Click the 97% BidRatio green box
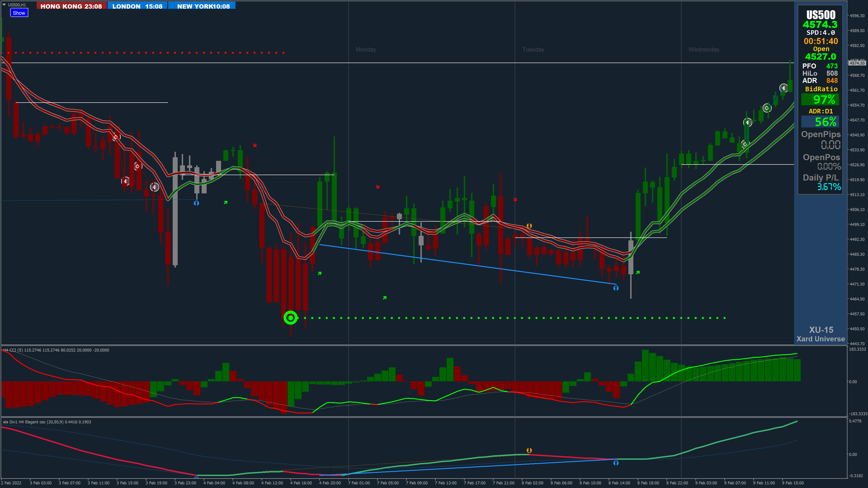The height and width of the screenshot is (488, 868). (820, 99)
